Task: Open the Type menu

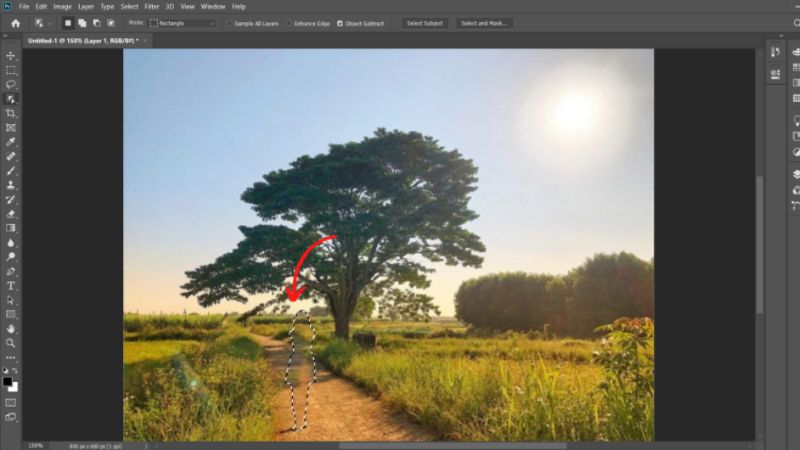Action: tap(107, 7)
